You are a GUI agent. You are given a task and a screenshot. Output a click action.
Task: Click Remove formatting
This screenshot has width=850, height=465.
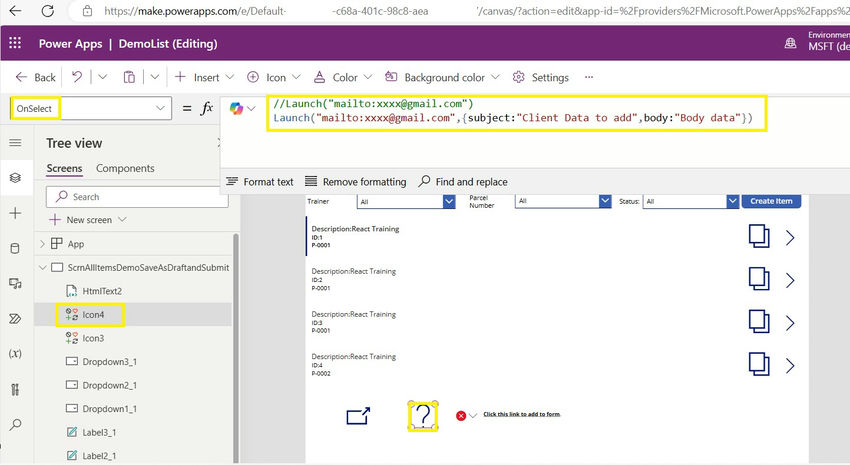[x=356, y=182]
